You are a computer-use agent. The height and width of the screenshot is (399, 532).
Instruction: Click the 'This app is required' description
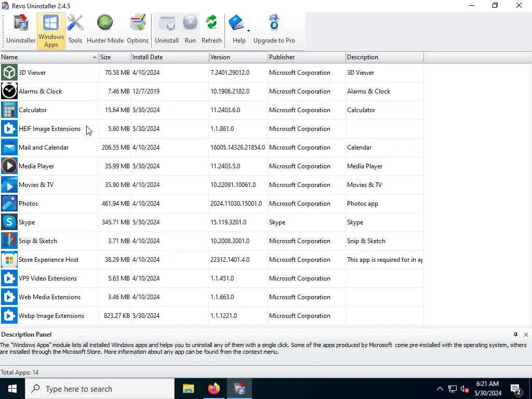[384, 260]
